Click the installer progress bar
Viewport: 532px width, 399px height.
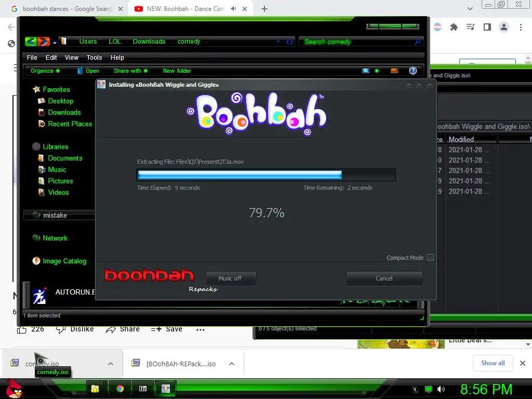(x=267, y=175)
